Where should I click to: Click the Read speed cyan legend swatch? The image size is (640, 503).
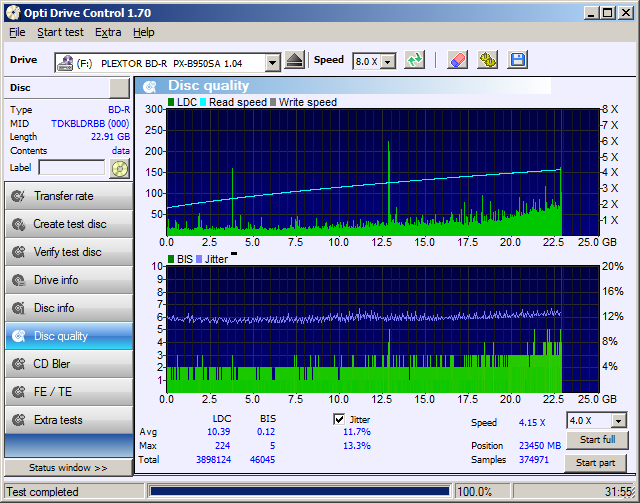pyautogui.click(x=203, y=102)
